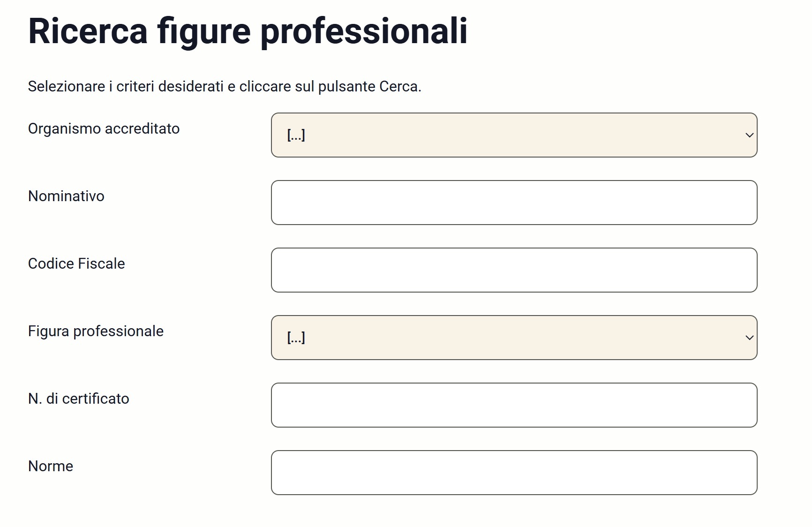Click the word Cerca in the instructions
This screenshot has width=812, height=527.
point(398,86)
